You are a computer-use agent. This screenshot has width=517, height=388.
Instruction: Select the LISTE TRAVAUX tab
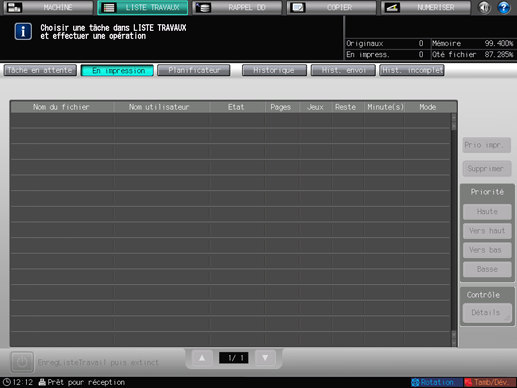click(x=143, y=7)
